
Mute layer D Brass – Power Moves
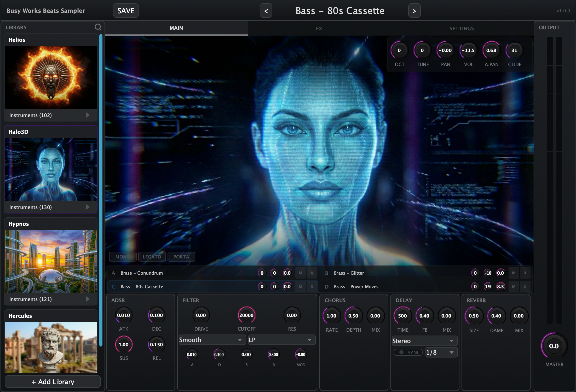[x=514, y=286]
